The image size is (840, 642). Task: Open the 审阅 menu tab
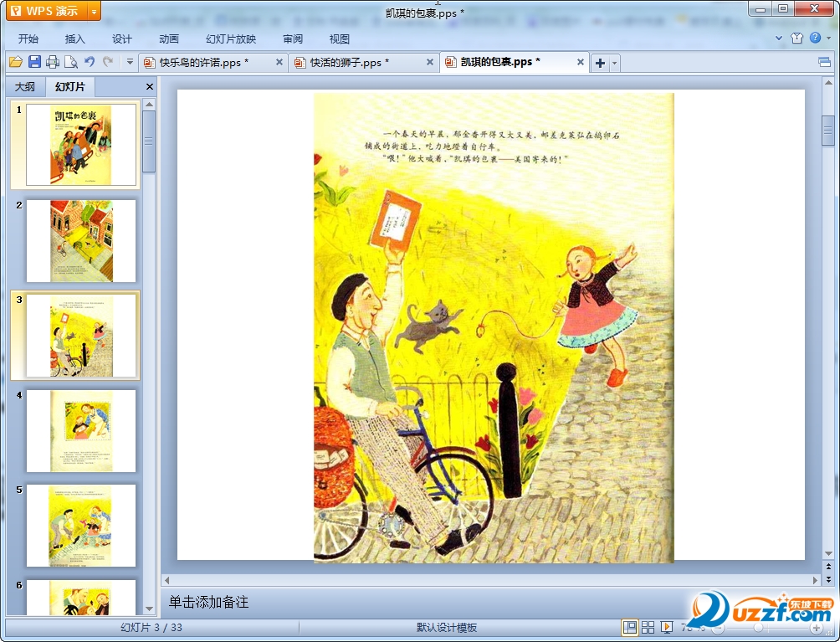[x=293, y=39]
